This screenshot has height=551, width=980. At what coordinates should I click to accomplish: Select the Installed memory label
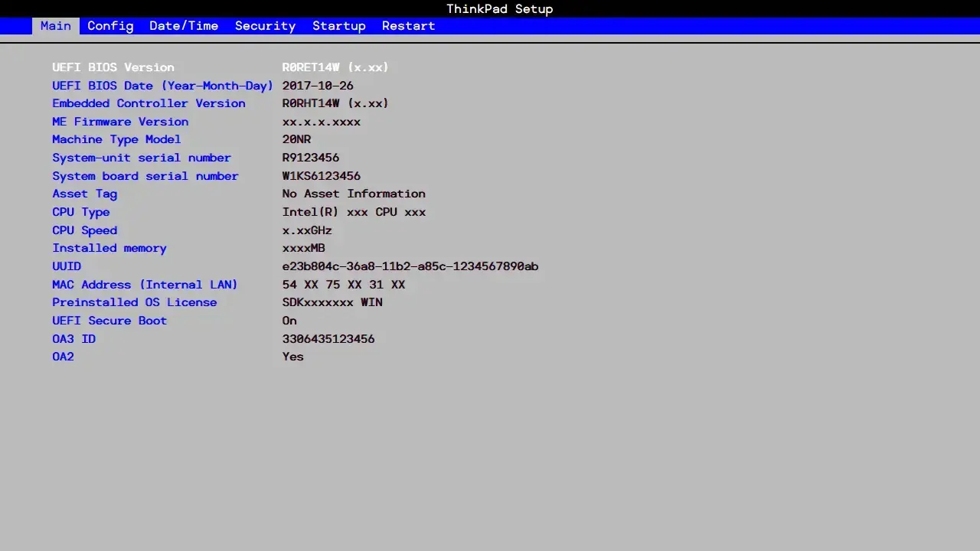(x=109, y=248)
